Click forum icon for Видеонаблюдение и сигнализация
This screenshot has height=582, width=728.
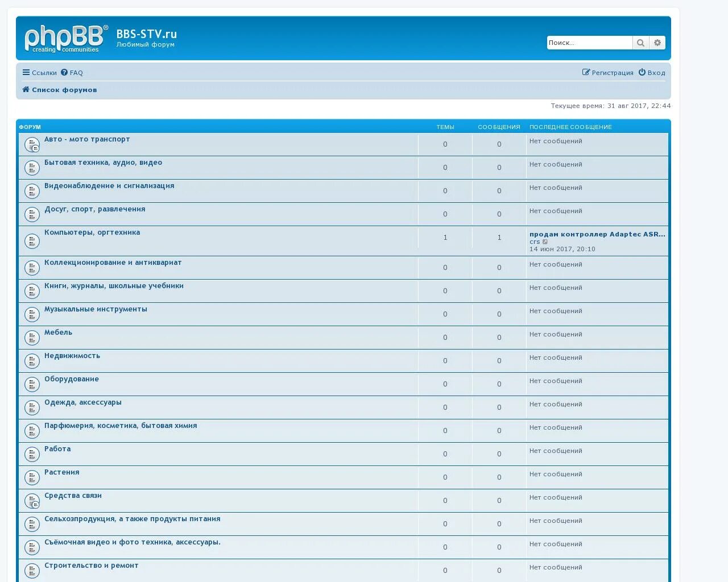[x=32, y=191]
